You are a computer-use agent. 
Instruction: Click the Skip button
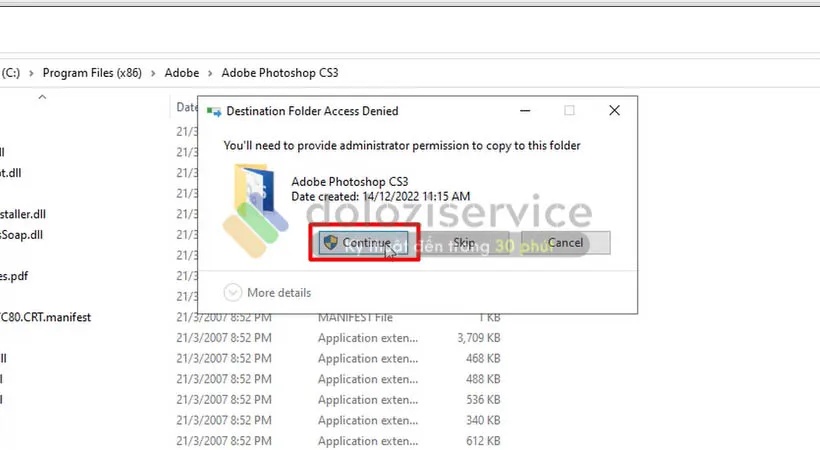[x=464, y=243]
